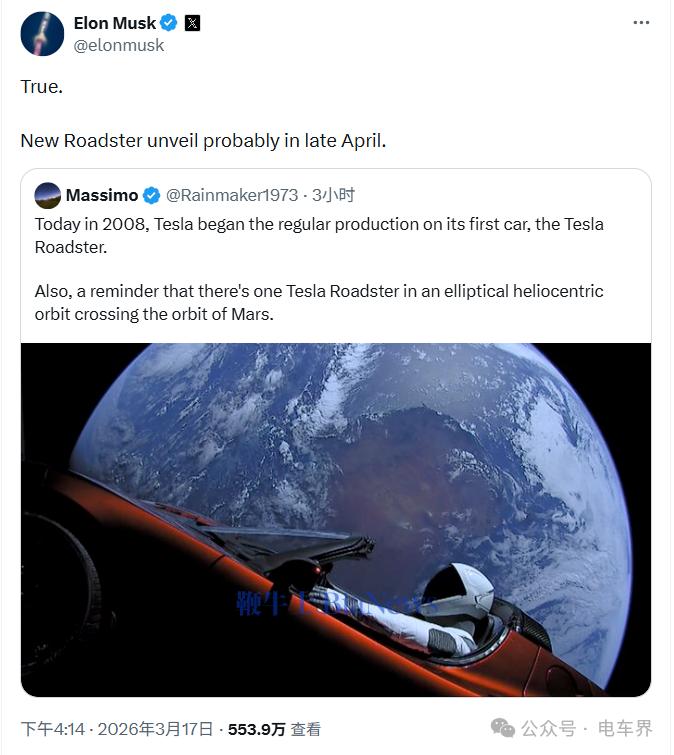Click the 2026年3月17日 post date
The height and width of the screenshot is (755, 674).
click(156, 730)
